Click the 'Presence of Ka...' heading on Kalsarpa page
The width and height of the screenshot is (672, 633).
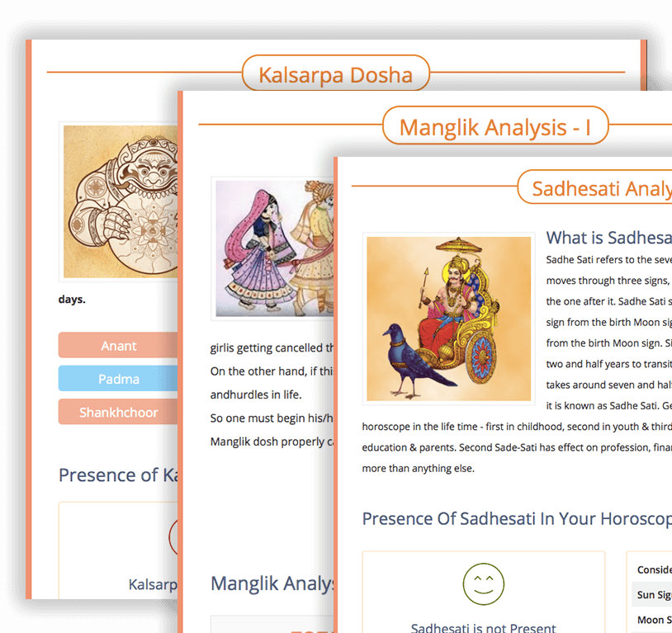click(x=118, y=475)
